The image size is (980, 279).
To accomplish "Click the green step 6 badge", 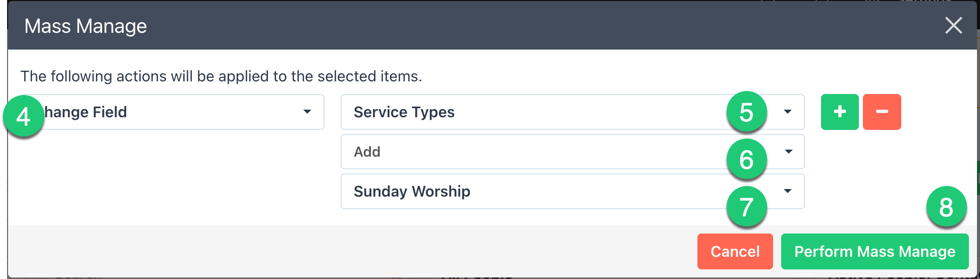I will 746,159.
